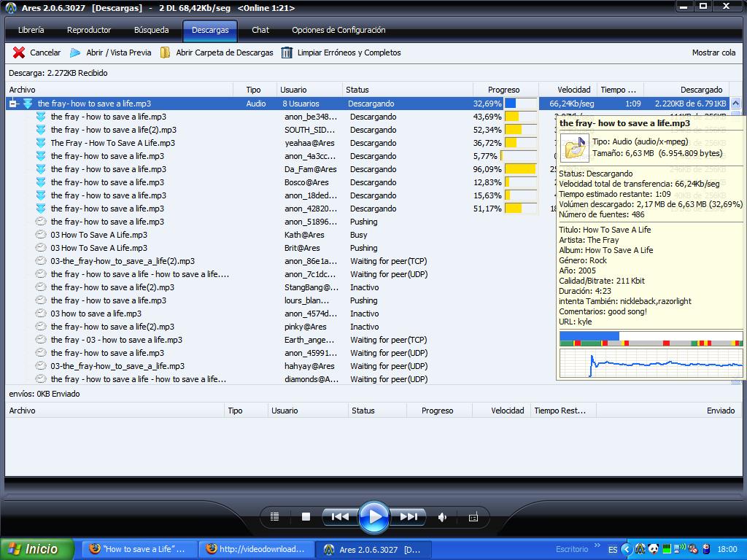The image size is (747, 560).
Task: Click the Limpiar Erróneos y Completos trash icon
Action: (286, 52)
